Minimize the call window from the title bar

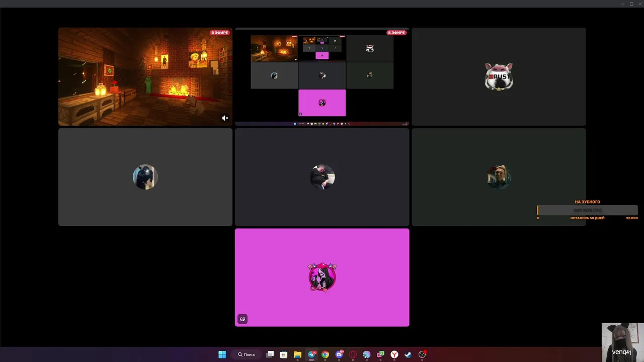pos(623,4)
